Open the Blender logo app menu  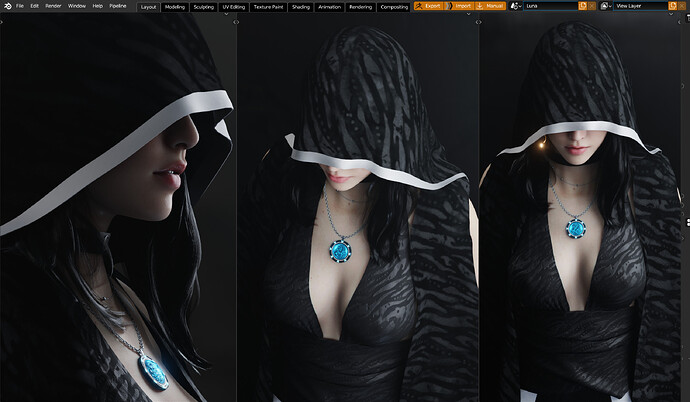pyautogui.click(x=7, y=6)
